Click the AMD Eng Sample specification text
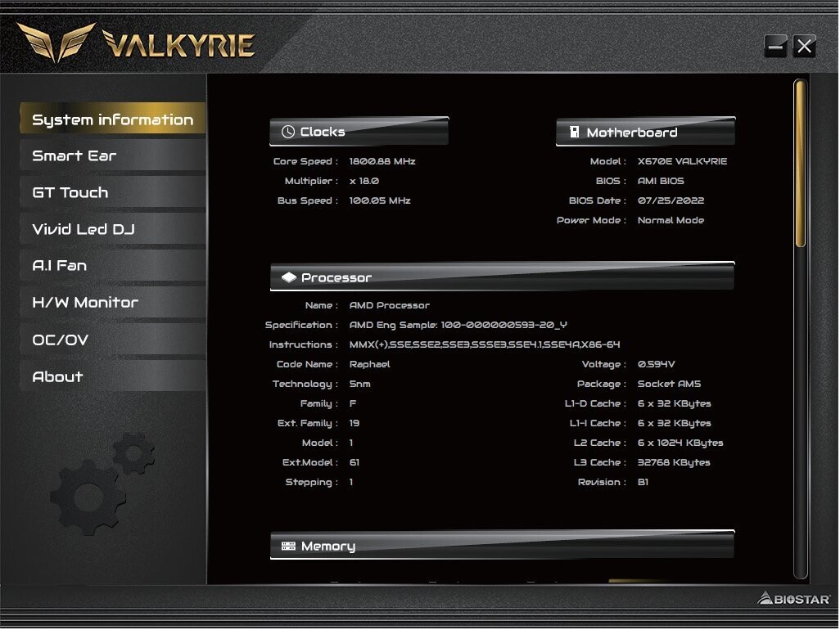 pos(458,325)
